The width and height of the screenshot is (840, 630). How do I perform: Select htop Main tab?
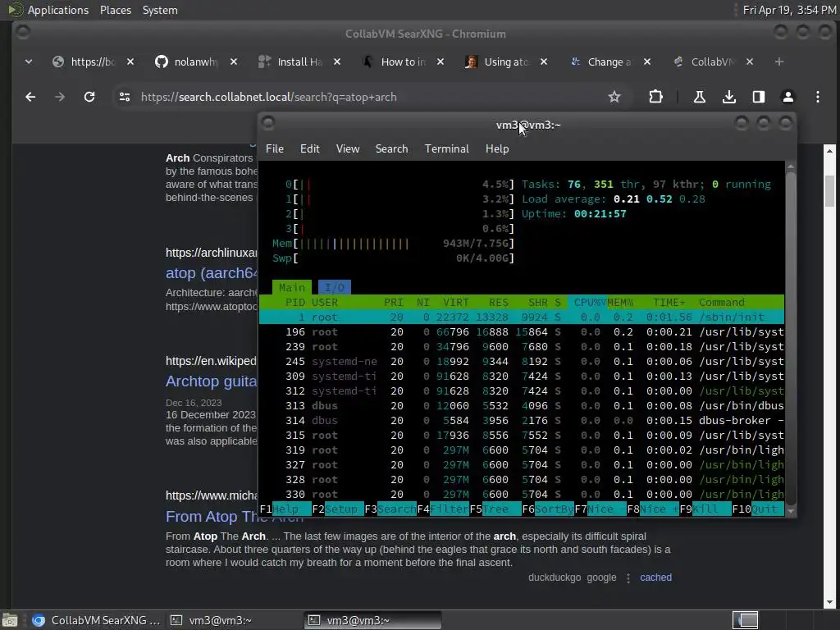(292, 288)
